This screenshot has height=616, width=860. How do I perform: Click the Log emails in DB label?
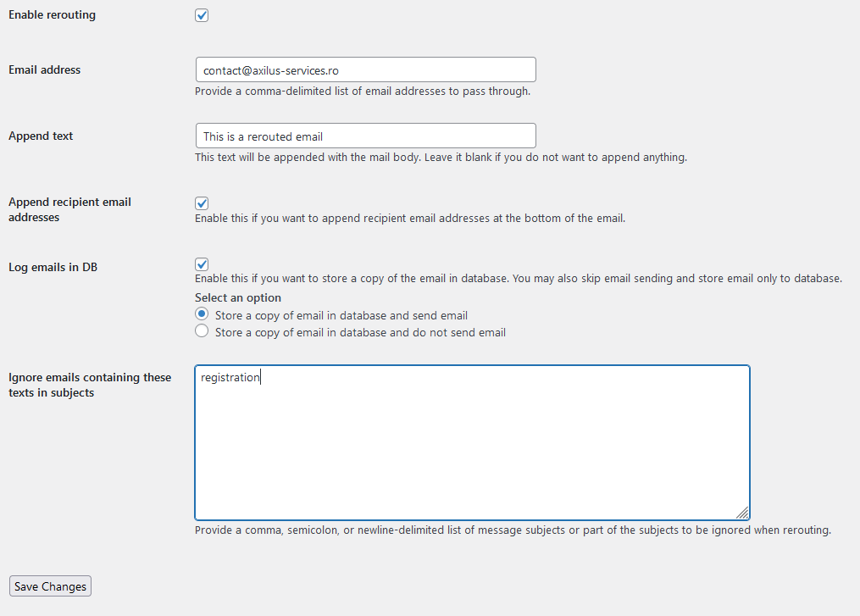coord(53,267)
